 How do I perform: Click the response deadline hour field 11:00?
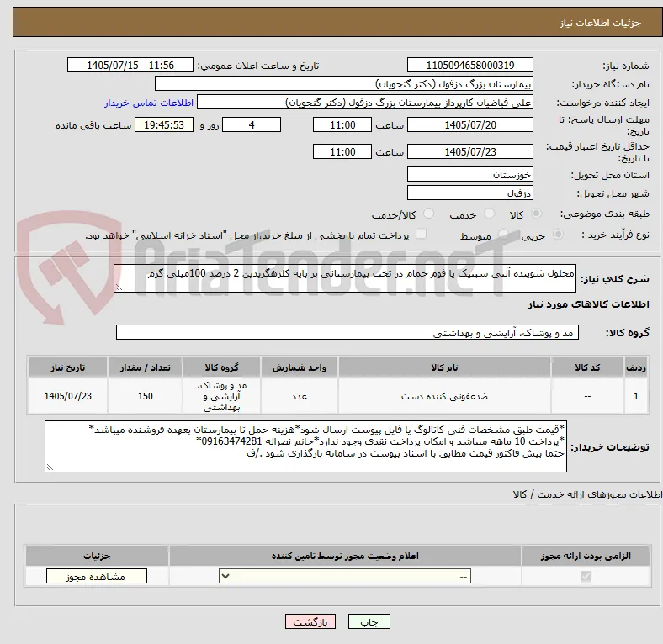[x=342, y=124]
